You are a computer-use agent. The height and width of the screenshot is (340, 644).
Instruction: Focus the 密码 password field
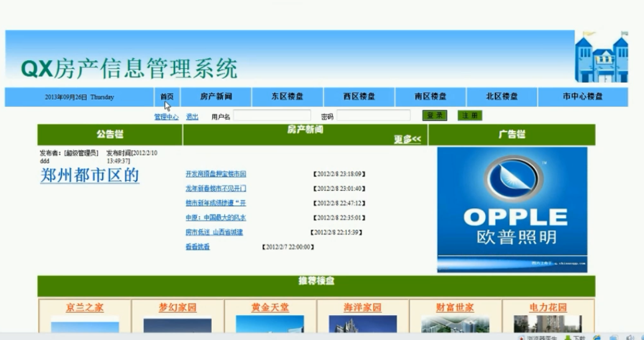tap(373, 116)
